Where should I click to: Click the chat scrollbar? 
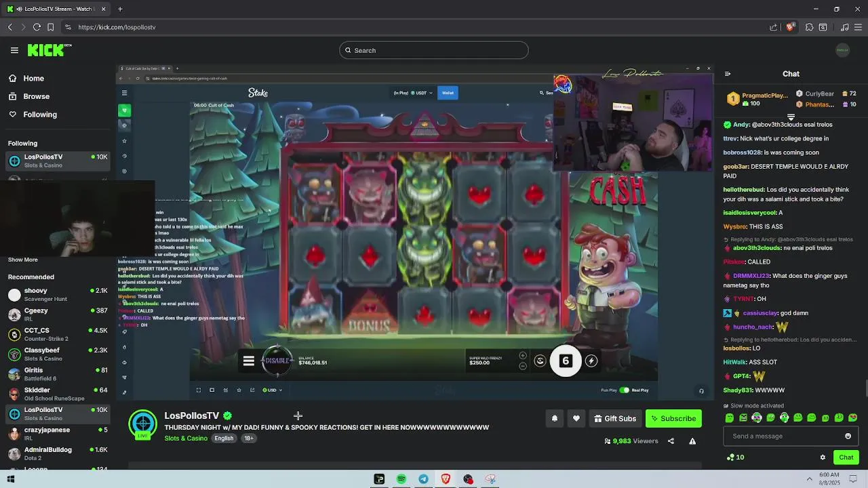(x=865, y=390)
